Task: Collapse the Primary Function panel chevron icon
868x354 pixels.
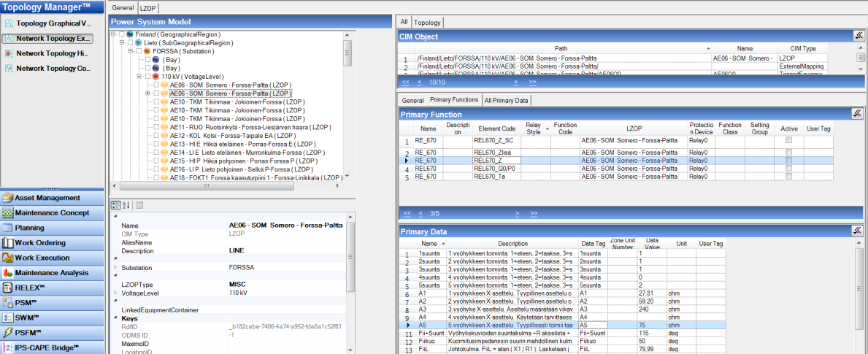Action: point(857,114)
